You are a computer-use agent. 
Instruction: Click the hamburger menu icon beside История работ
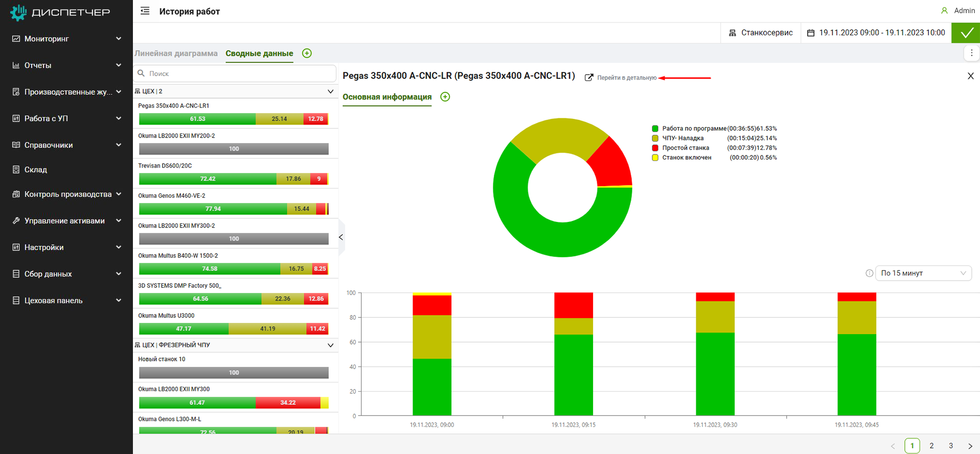tap(145, 11)
